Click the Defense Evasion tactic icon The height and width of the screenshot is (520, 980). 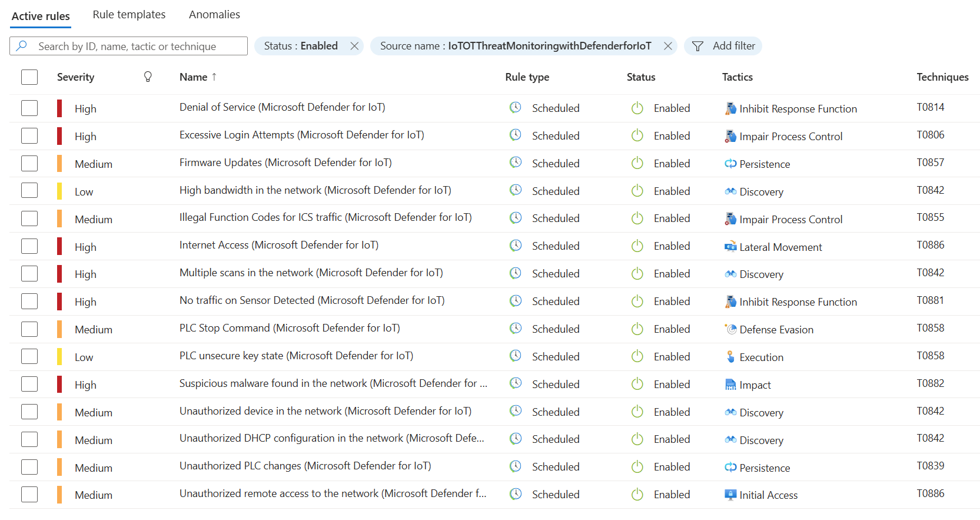tap(730, 330)
